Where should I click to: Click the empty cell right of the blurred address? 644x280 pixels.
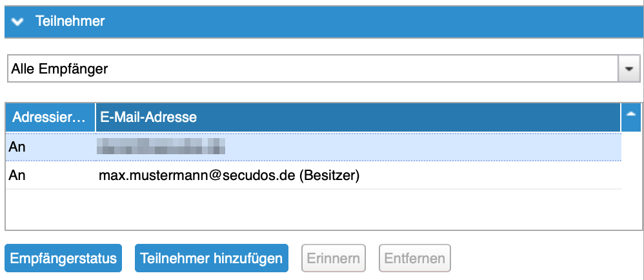419,146
